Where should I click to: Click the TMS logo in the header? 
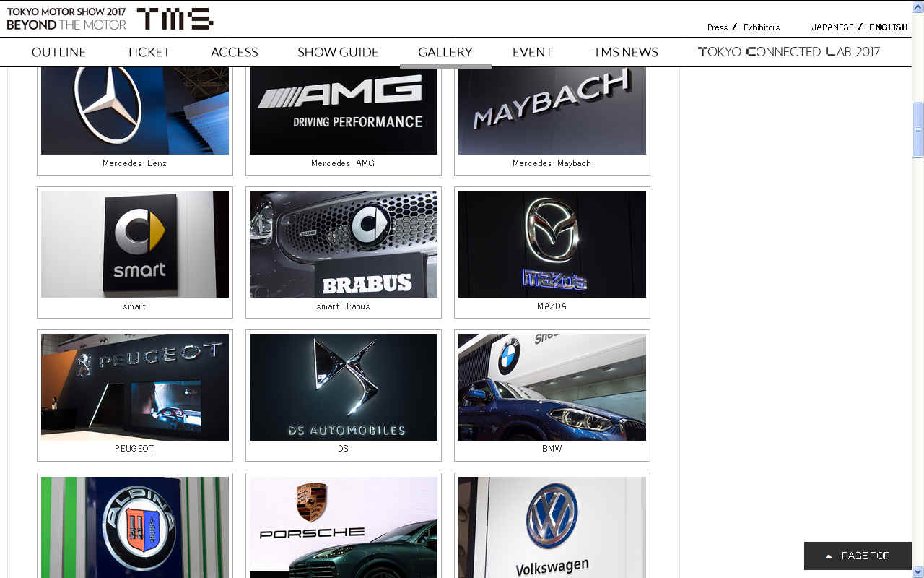tap(175, 19)
